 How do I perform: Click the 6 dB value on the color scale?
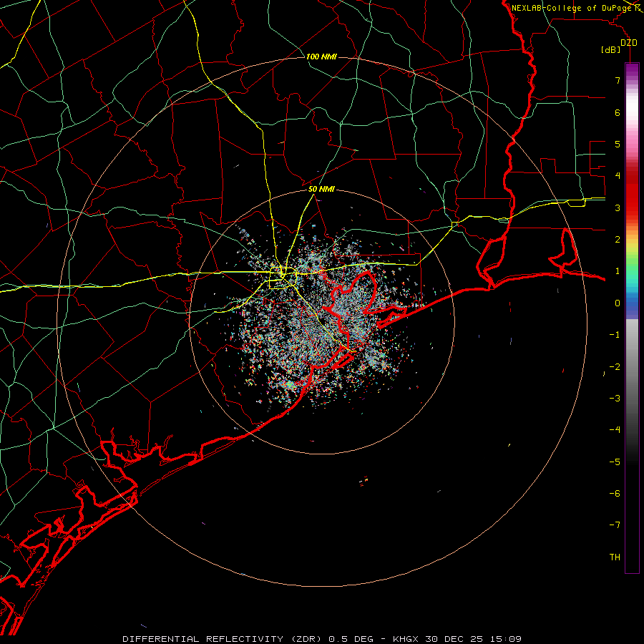(x=618, y=112)
